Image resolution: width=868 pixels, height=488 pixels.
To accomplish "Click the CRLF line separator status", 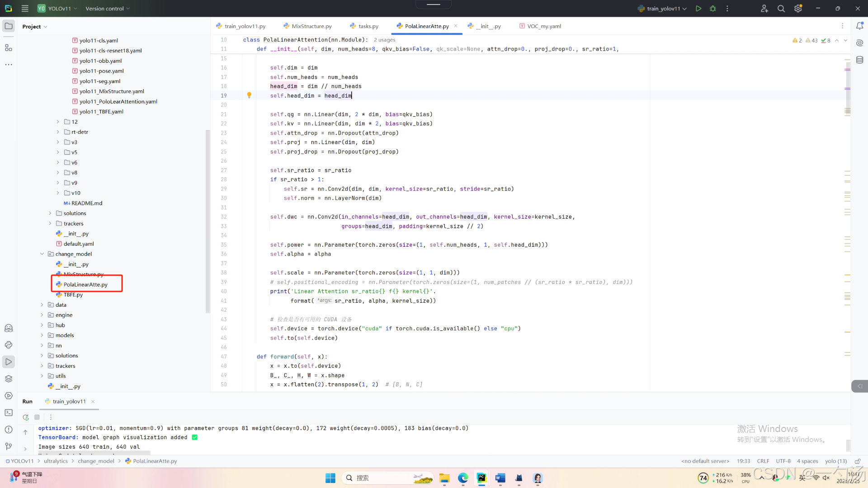I will (x=763, y=461).
